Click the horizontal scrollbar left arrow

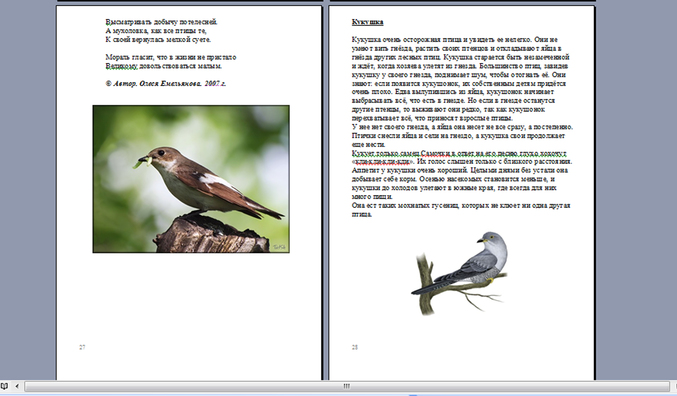[x=17, y=386]
